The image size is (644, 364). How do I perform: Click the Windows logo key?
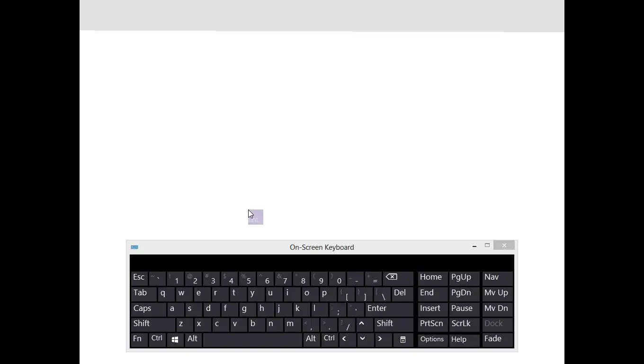[x=175, y=340]
